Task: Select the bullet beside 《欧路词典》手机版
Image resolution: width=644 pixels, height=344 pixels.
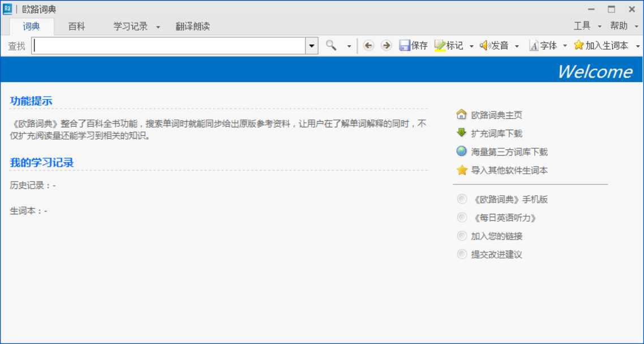Action: coord(462,199)
